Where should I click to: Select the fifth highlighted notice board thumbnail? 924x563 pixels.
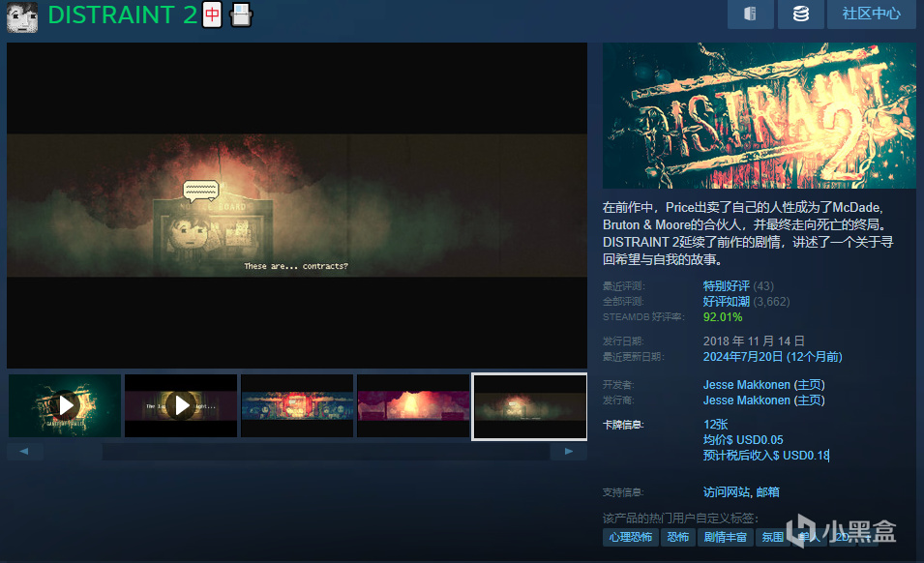(529, 405)
